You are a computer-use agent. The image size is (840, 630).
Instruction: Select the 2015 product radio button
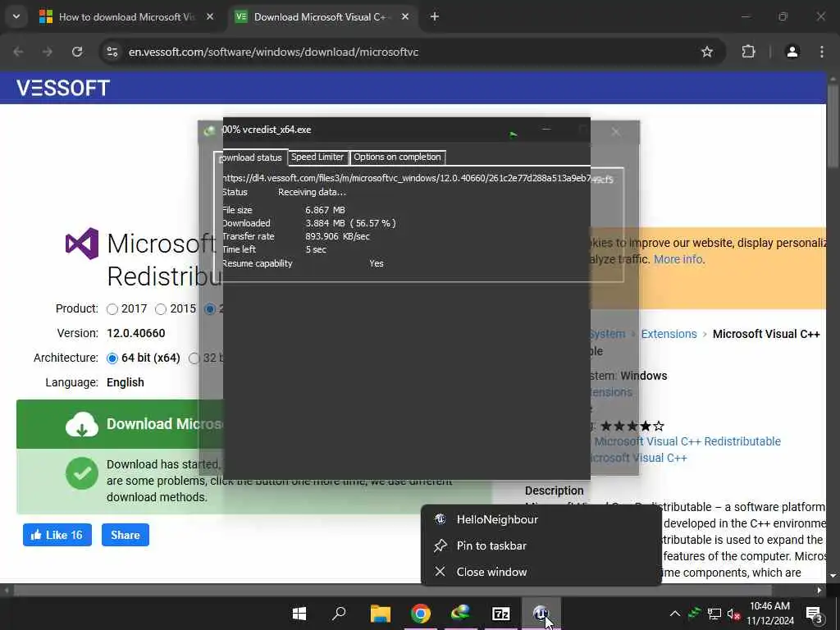160,309
